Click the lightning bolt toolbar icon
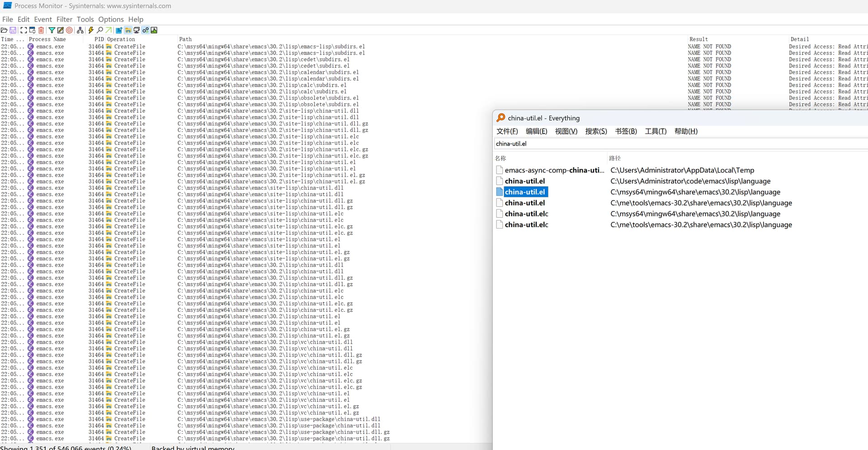 click(x=91, y=30)
